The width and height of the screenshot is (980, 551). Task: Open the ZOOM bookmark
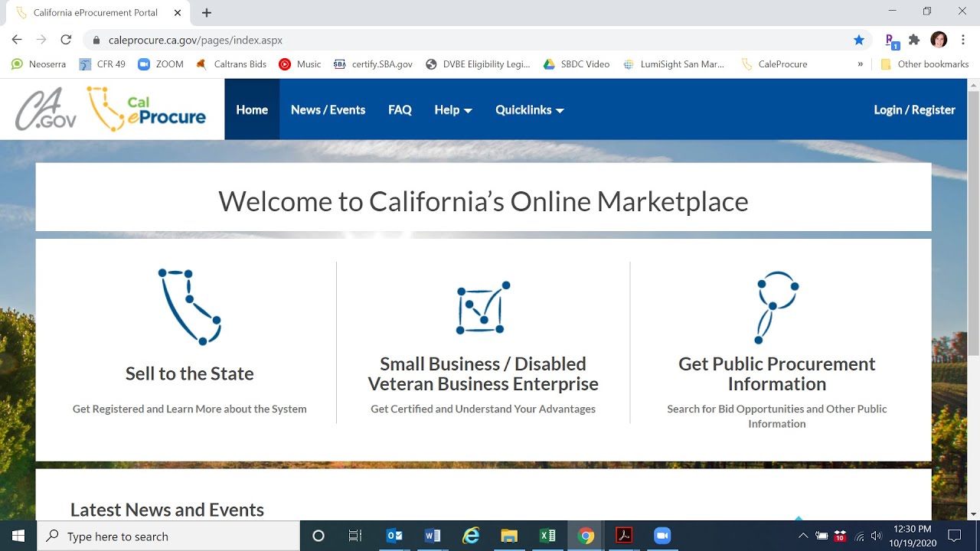[x=161, y=64]
